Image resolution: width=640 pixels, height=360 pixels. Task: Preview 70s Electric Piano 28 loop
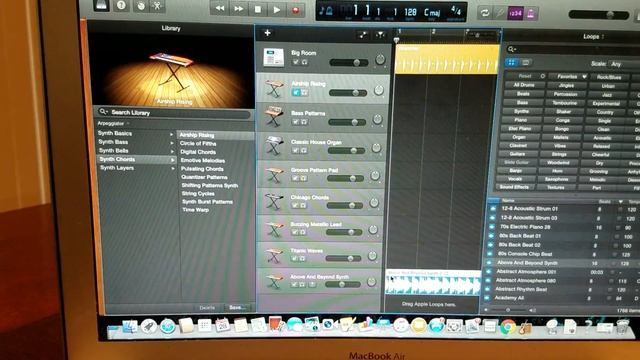pyautogui.click(x=492, y=227)
